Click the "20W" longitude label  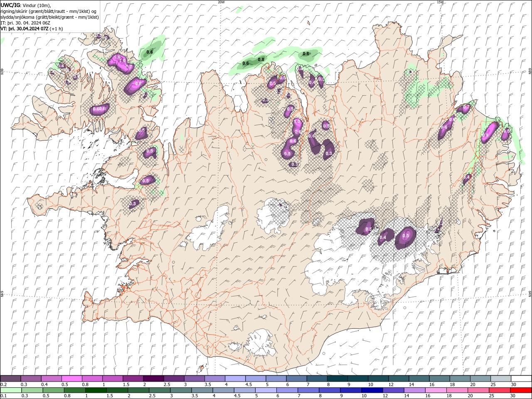pos(221,2)
